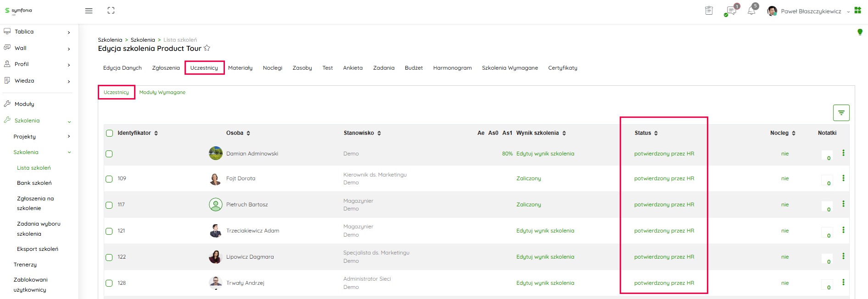
Task: Select the checkbox for Fojt Dorota
Action: point(109,179)
